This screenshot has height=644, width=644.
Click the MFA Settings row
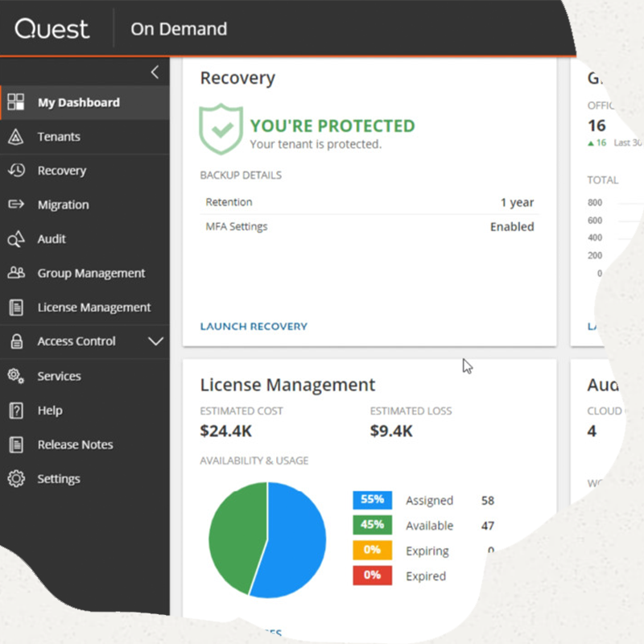pyautogui.click(x=369, y=227)
